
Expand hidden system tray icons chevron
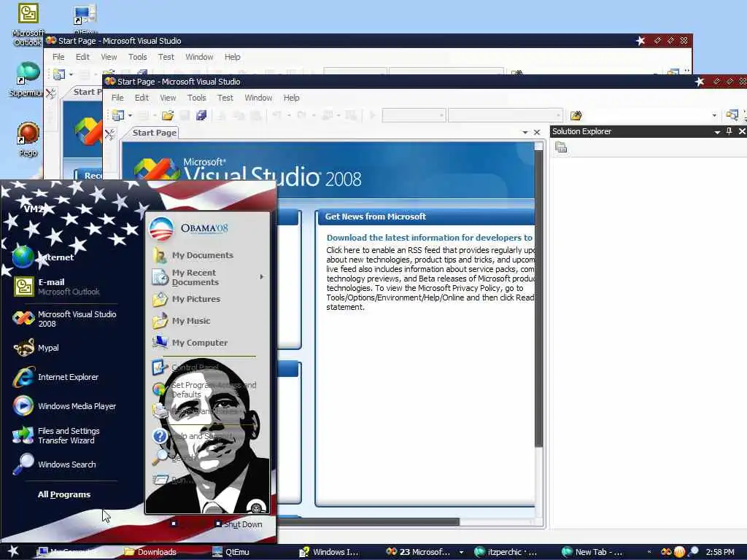point(649,552)
